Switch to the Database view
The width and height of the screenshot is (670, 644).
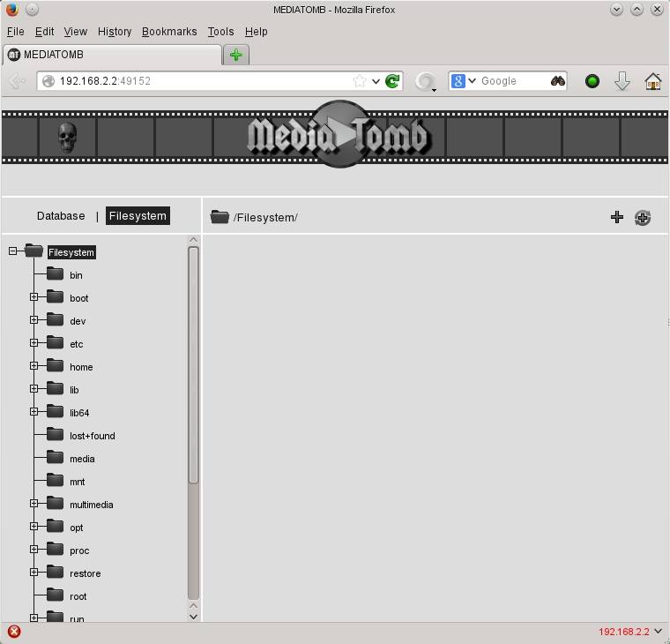coord(61,216)
